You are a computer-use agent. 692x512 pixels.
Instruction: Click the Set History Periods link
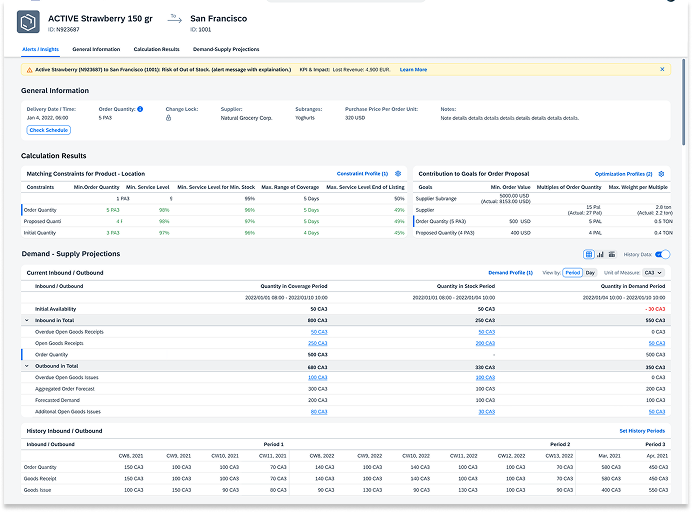coord(642,431)
